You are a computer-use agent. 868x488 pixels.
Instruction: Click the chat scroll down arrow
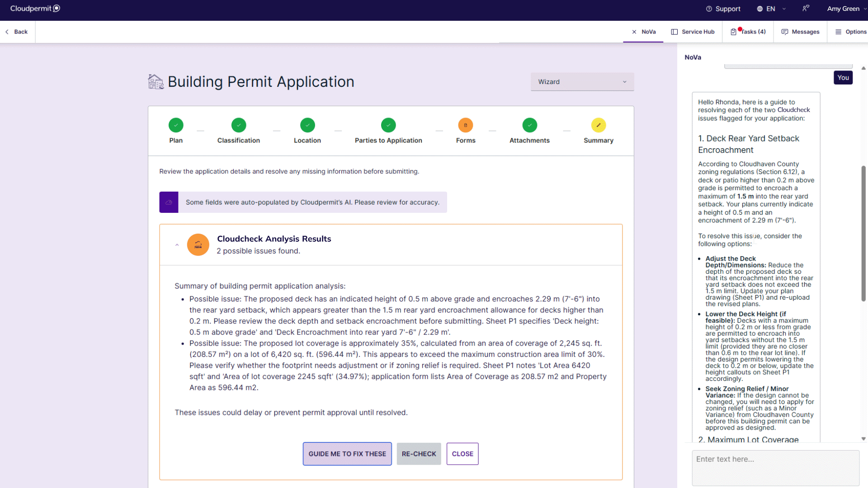[x=863, y=439]
